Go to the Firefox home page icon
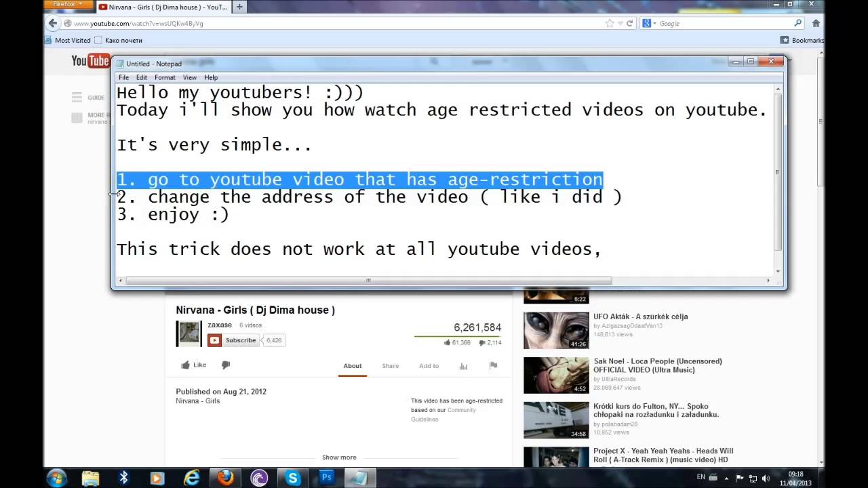This screenshot has height=488, width=868. click(816, 23)
